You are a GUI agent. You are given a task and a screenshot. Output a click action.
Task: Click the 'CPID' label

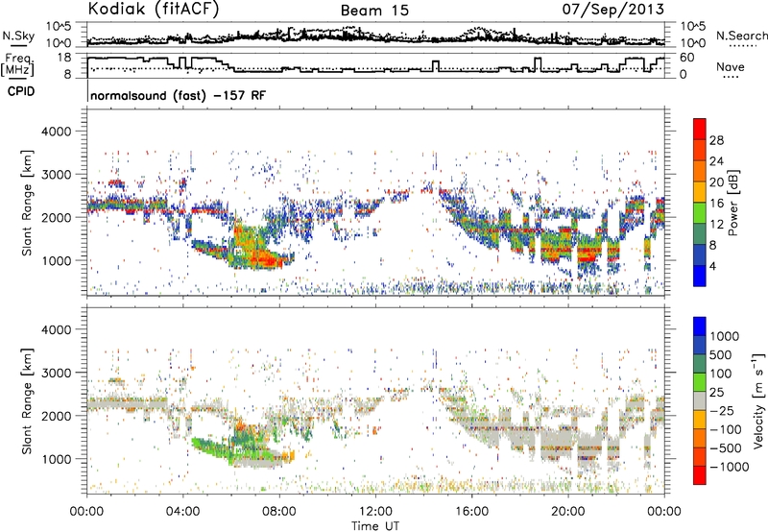coord(21,91)
